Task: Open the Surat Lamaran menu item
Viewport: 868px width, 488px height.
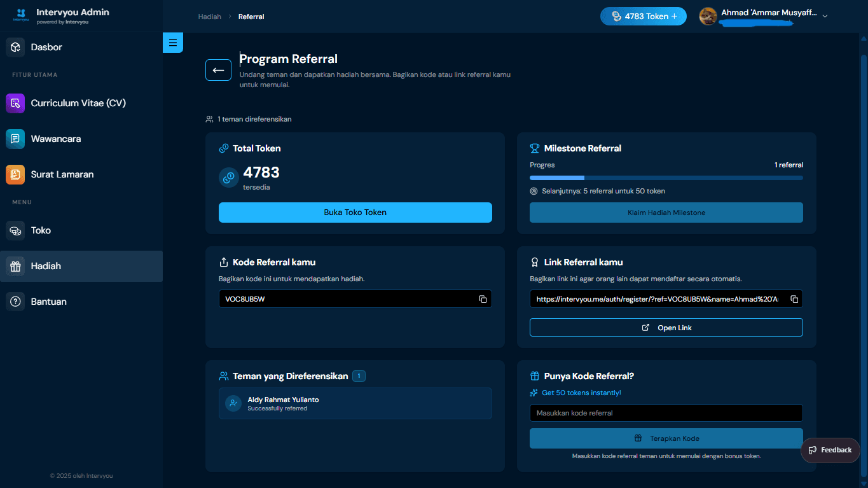Action: 81,174
